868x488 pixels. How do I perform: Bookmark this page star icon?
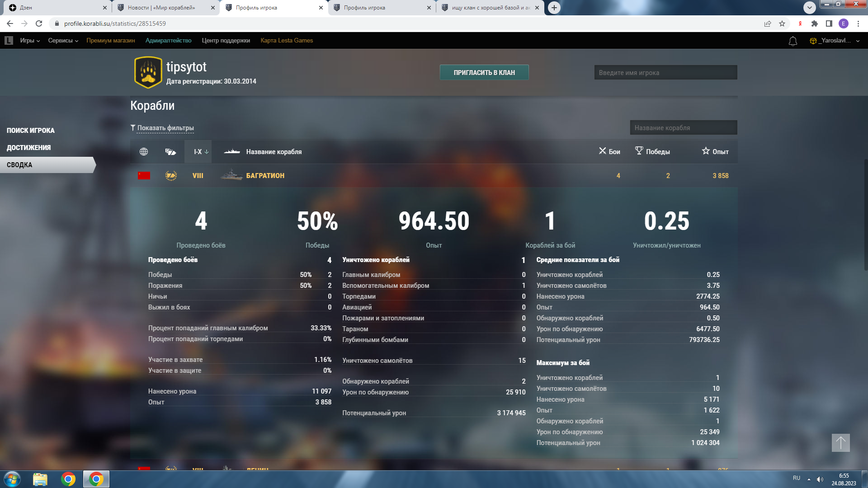(782, 23)
